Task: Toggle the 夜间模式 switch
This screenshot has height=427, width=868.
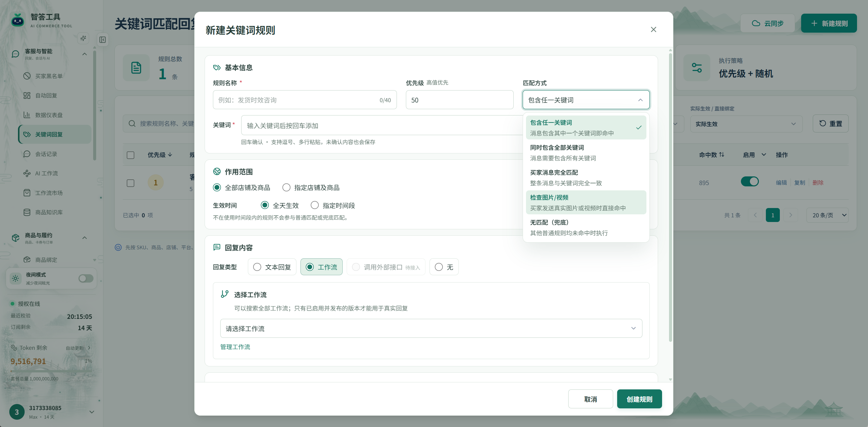Action: 86,278
